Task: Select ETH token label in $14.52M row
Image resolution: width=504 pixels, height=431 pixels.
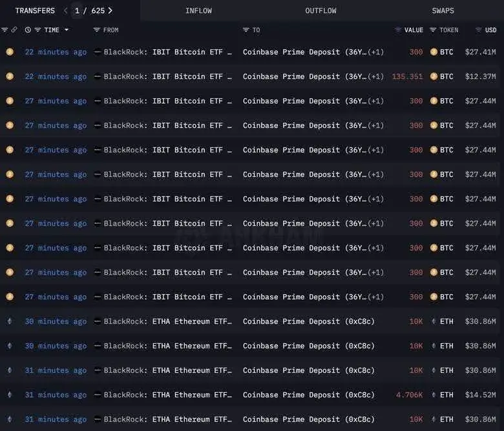Action: [446, 395]
